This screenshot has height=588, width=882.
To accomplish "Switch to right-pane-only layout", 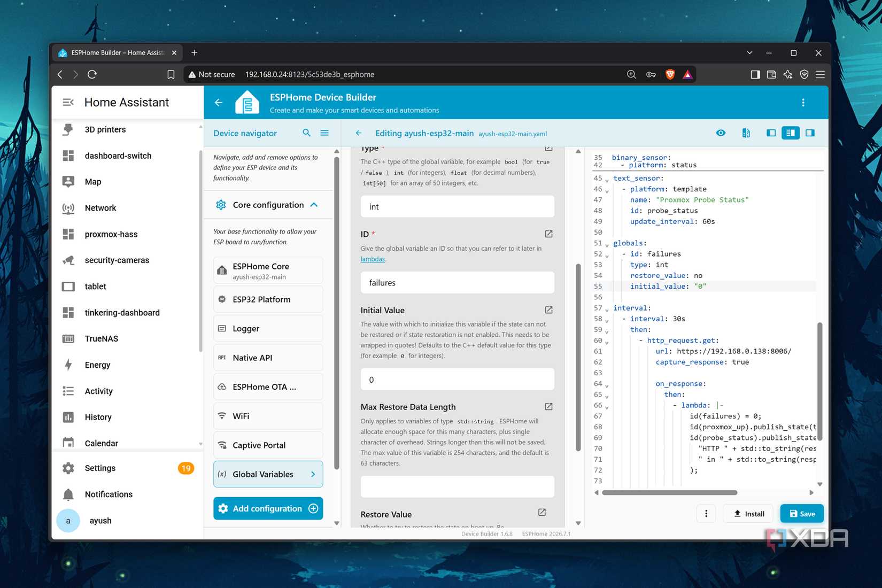I will (810, 133).
